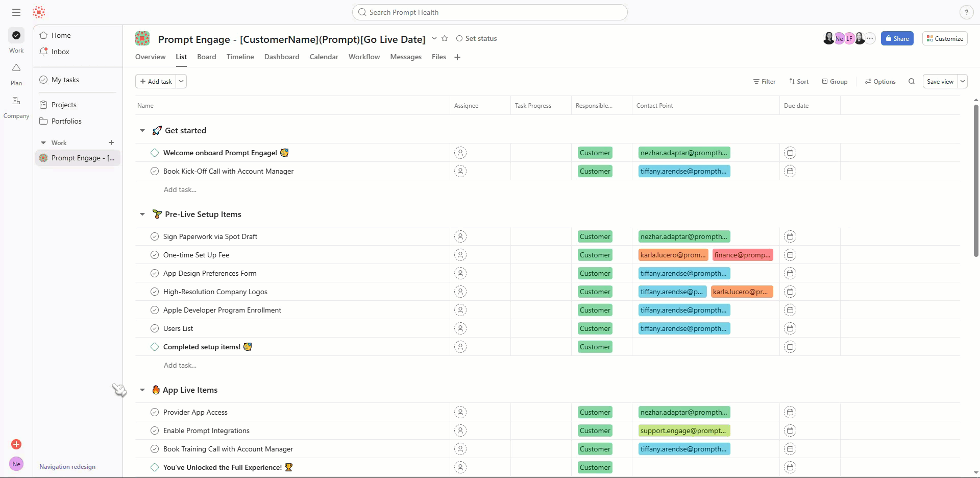The image size is (980, 478).
Task: Switch to the Board tab
Action: pos(207,57)
